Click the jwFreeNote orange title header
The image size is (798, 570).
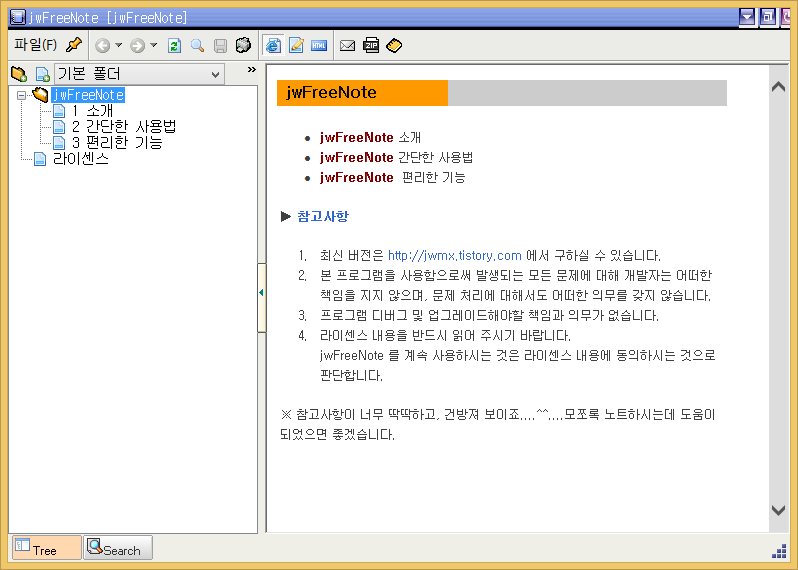(362, 93)
